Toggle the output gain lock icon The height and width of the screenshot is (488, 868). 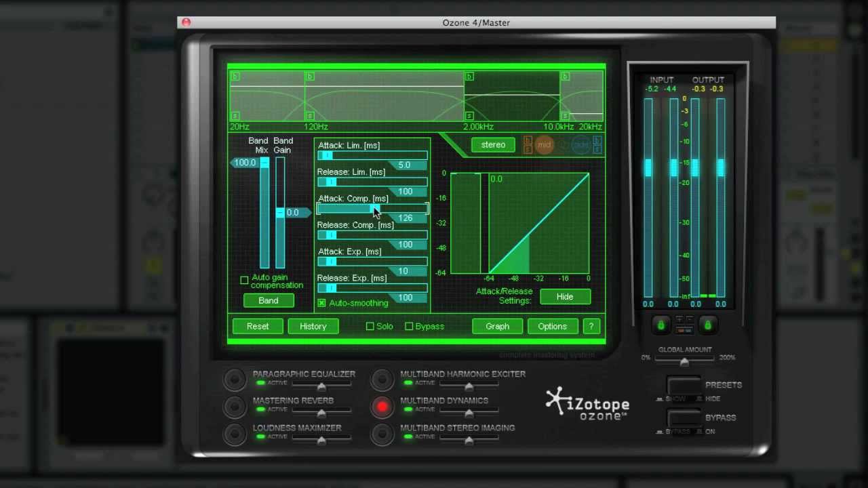coord(708,325)
